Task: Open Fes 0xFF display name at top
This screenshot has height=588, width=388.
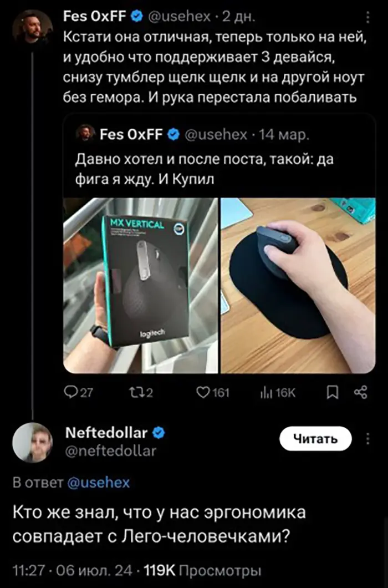Action: click(96, 17)
